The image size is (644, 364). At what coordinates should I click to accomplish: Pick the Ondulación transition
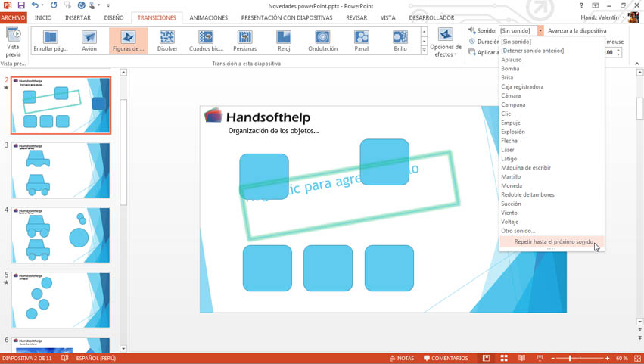pyautogui.click(x=322, y=41)
